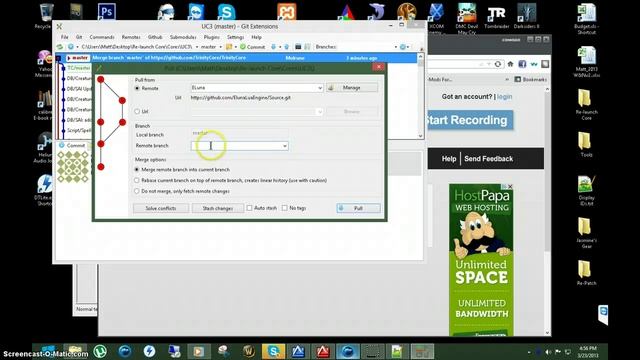The height and width of the screenshot is (360, 640).
Task: Open the Skype desktop shortcut
Action: pos(226,11)
